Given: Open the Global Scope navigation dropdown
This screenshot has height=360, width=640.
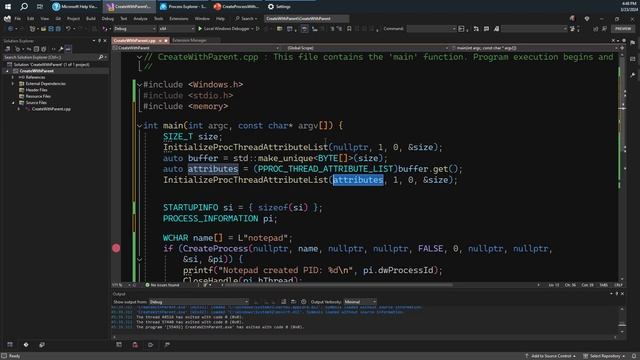Looking at the screenshot, I should click(366, 48).
